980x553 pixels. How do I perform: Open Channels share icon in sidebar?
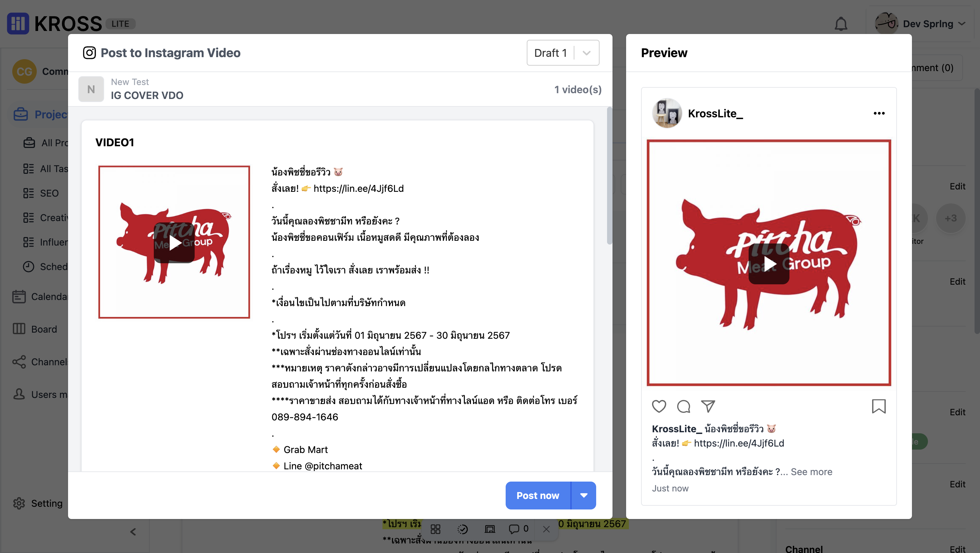pos(19,362)
